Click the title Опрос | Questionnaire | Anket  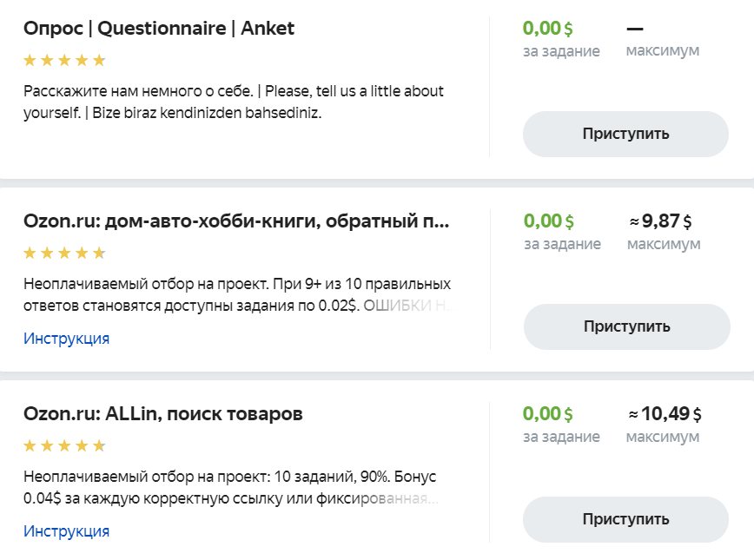pyautogui.click(x=159, y=29)
